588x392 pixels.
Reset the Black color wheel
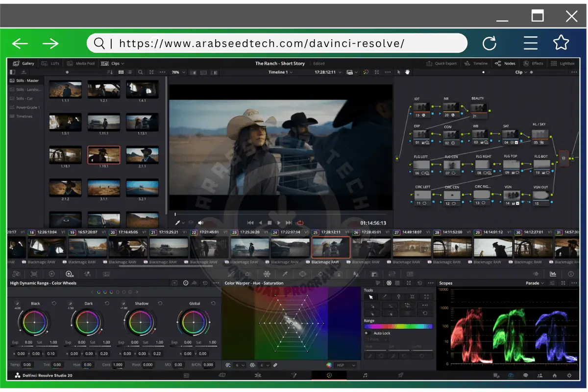pyautogui.click(x=54, y=303)
